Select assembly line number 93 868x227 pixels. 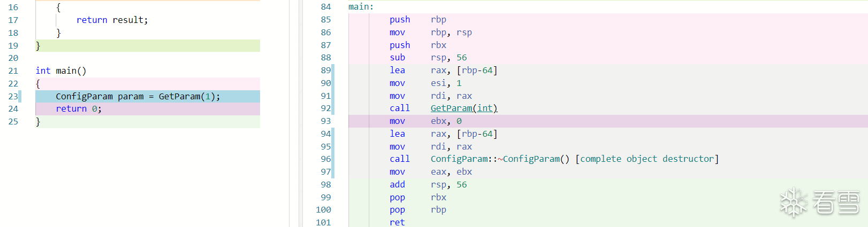coord(325,121)
